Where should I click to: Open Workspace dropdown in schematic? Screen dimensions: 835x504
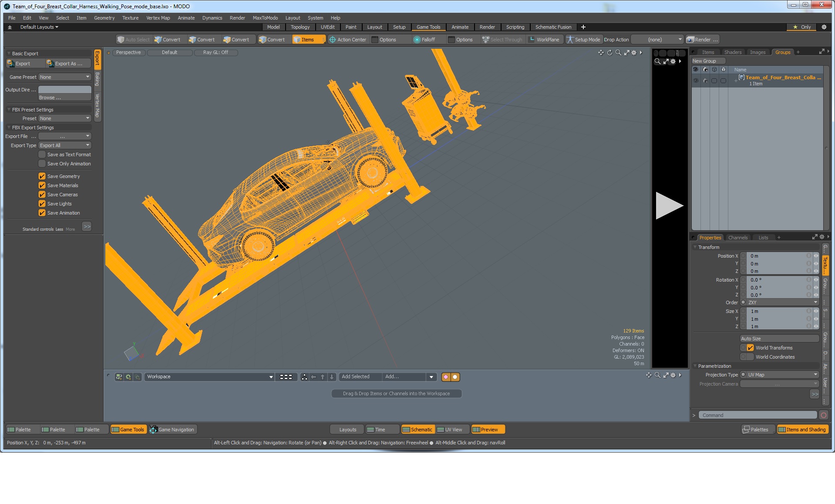click(209, 377)
